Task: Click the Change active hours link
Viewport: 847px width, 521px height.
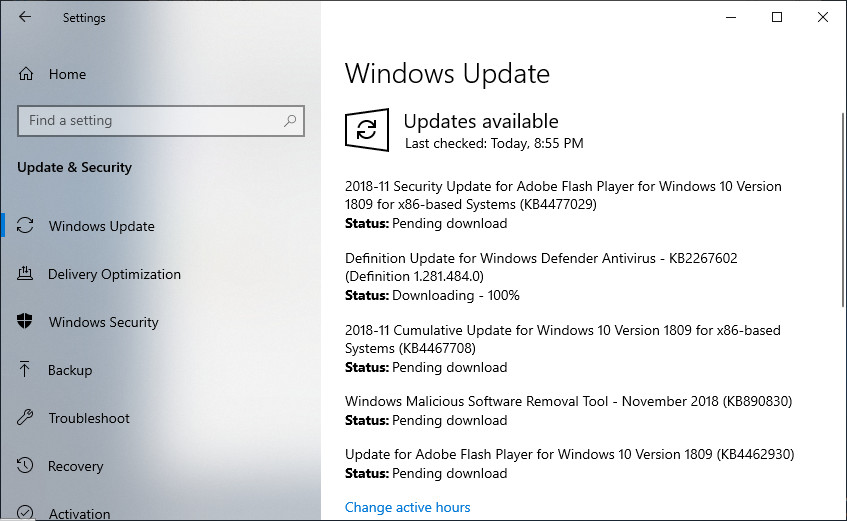Action: tap(407, 507)
